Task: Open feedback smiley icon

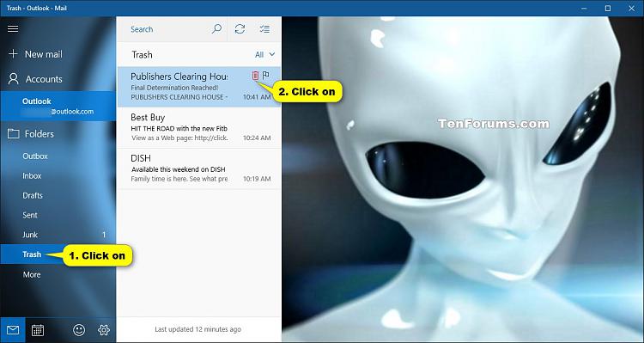Action: pos(79,330)
